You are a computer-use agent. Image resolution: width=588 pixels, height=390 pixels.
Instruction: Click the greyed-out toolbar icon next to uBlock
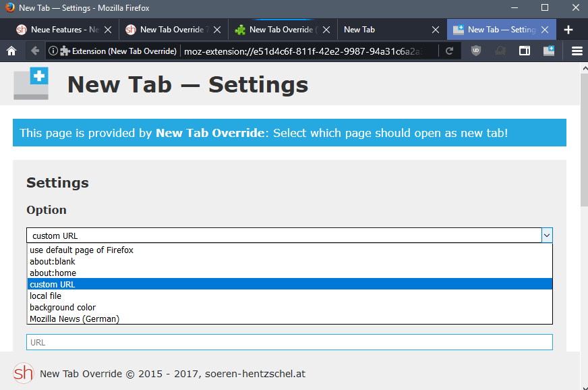pos(500,51)
